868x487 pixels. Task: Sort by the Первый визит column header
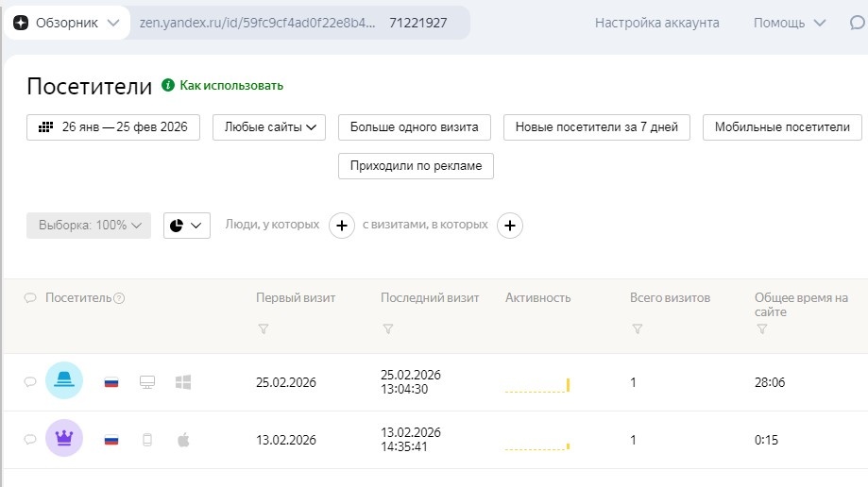click(296, 297)
